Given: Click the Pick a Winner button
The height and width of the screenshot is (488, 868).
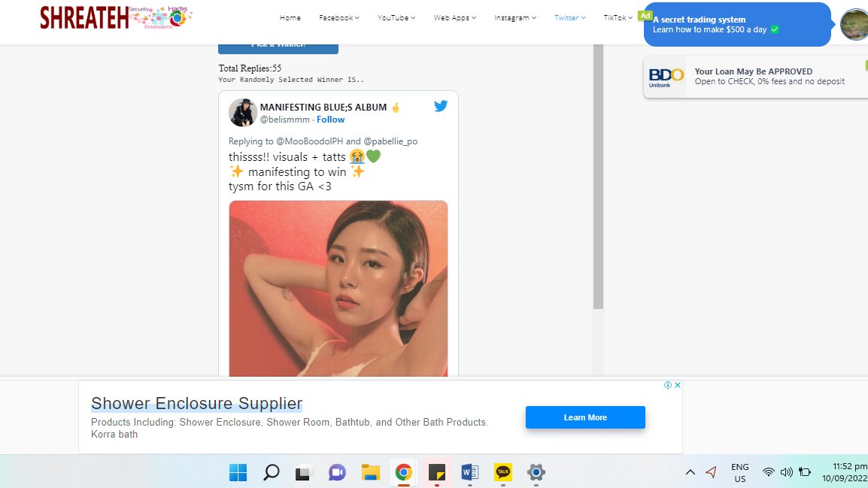Looking at the screenshot, I should (x=278, y=49).
